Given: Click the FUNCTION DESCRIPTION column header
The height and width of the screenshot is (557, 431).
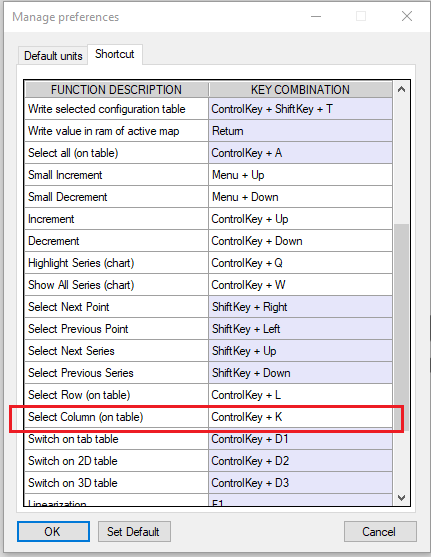Looking at the screenshot, I should tap(117, 90).
